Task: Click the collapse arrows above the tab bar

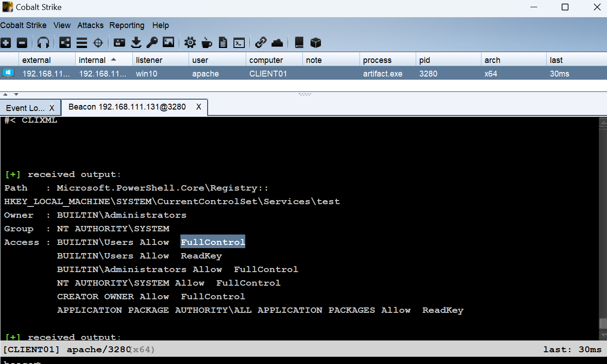Action: (10, 95)
